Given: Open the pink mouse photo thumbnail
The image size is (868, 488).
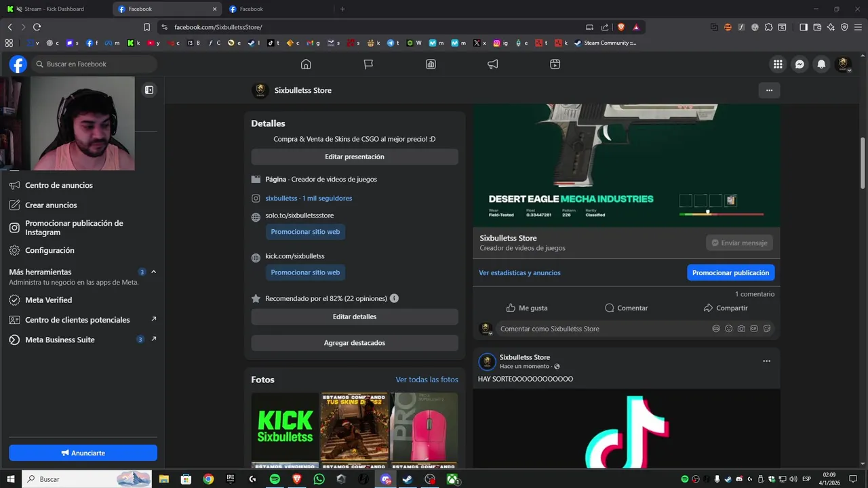Looking at the screenshot, I should [x=425, y=427].
